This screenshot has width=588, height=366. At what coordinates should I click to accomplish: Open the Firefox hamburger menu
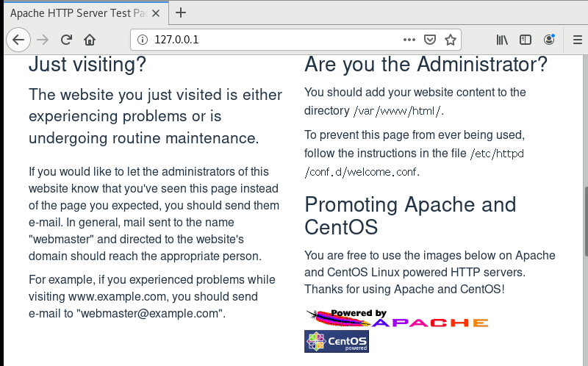[x=578, y=40]
